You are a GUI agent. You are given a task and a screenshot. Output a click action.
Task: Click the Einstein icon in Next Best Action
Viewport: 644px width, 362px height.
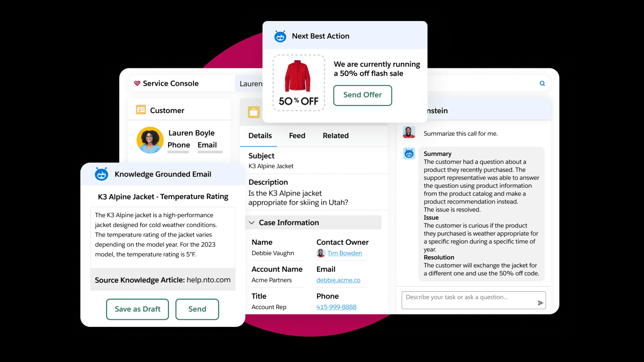click(x=280, y=36)
